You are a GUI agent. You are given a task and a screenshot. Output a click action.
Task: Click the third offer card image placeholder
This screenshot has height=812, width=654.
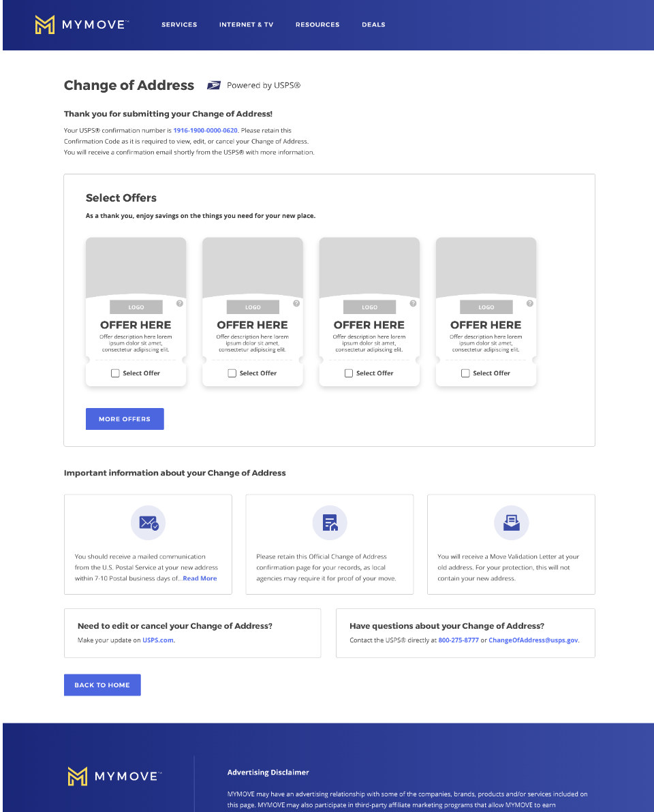point(369,267)
